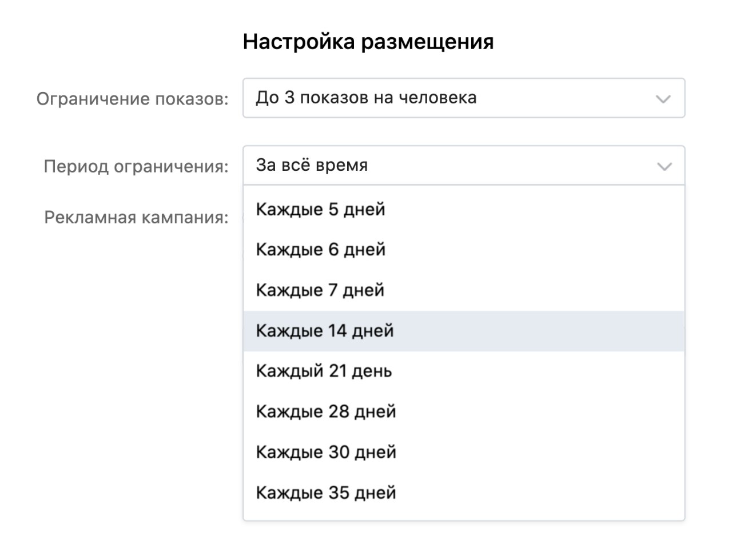Select the 'Каждые 5 дней' option
The width and height of the screenshot is (732, 560).
point(464,209)
